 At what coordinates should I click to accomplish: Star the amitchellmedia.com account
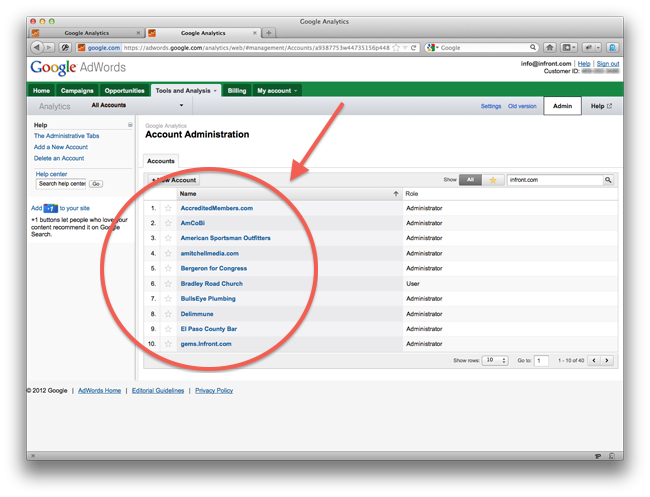(168, 253)
